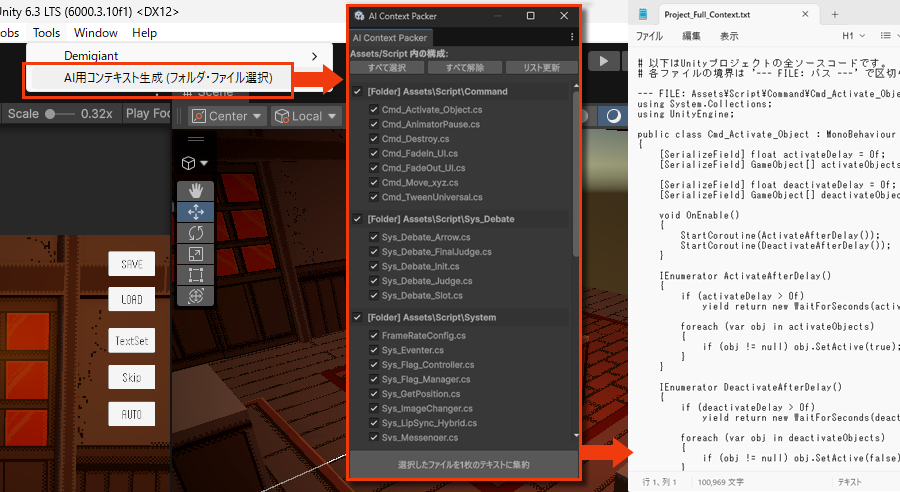This screenshot has height=492, width=900.
Task: Open AI Context Packer kebab menu
Action: coord(571,37)
